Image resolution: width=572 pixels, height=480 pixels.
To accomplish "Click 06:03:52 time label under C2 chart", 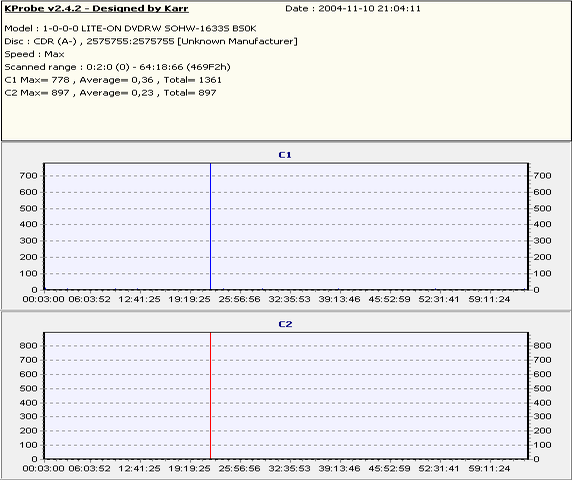I will [x=90, y=468].
